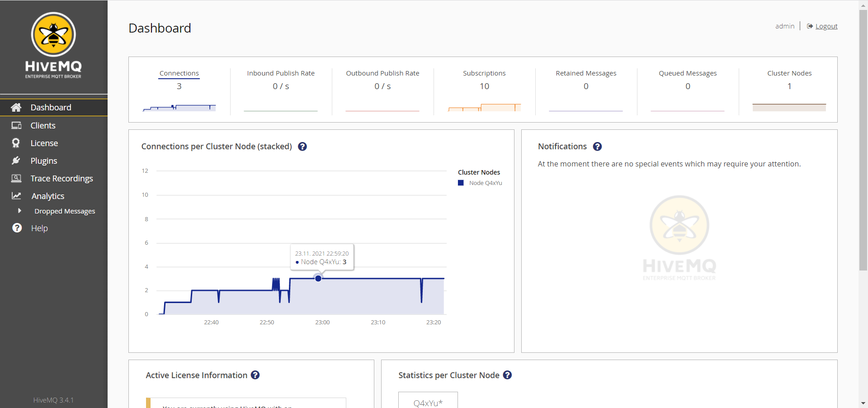The width and height of the screenshot is (868, 408).
Task: Select the Plugins wrench icon
Action: point(16,161)
